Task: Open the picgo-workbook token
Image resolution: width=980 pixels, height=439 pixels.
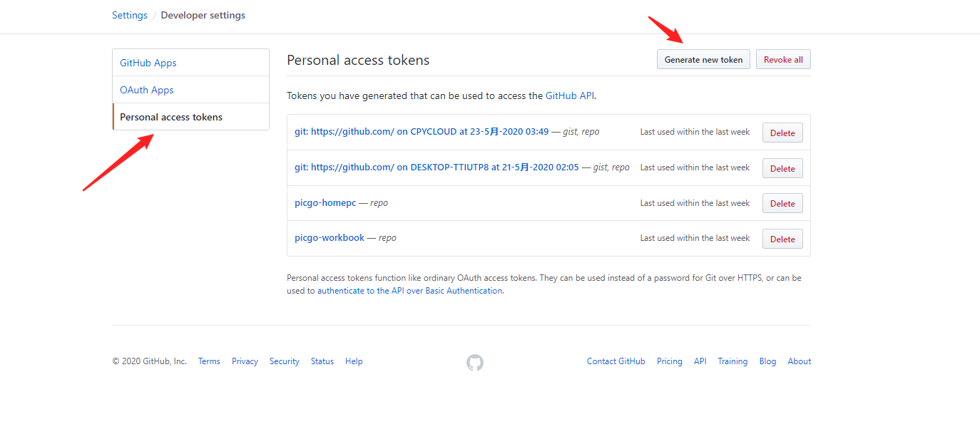Action: (330, 238)
